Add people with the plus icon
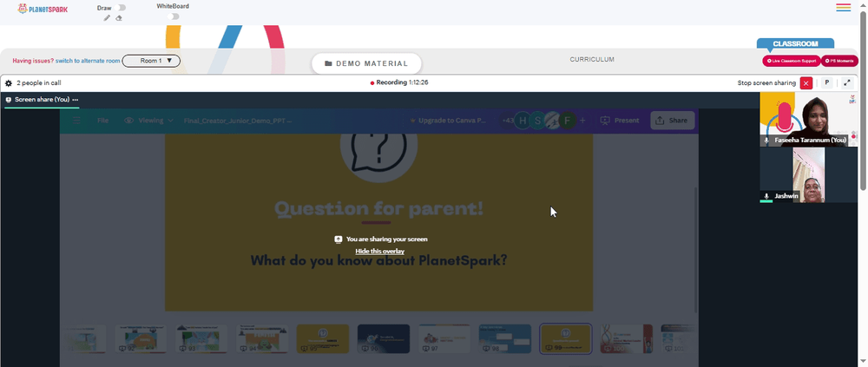Image resolution: width=868 pixels, height=367 pixels. [x=582, y=120]
